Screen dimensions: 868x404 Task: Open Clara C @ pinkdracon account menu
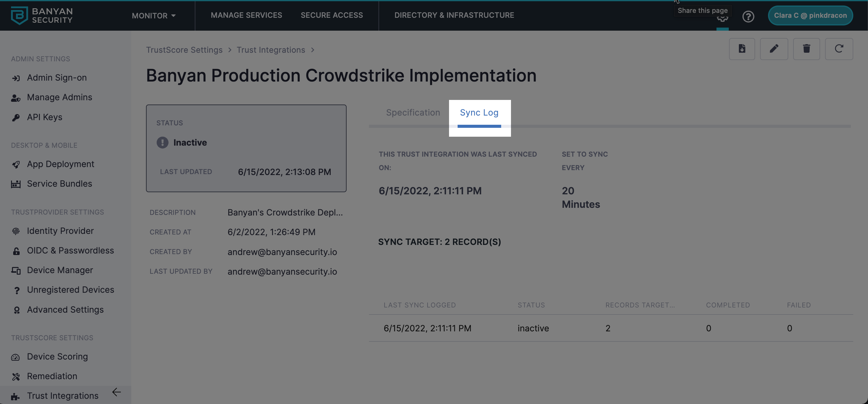tap(810, 16)
